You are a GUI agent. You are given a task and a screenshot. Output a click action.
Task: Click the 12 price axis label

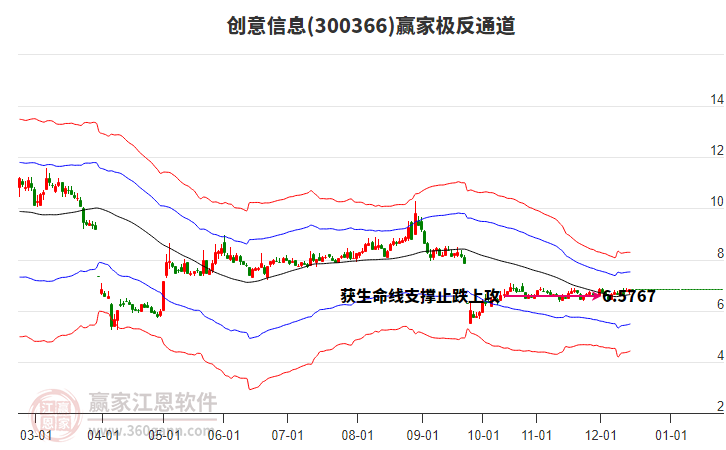point(717,150)
